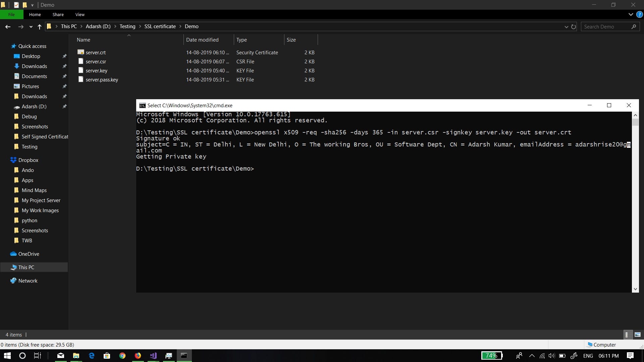
Task: Unpin Desktop from Quick access
Action: tap(65, 56)
